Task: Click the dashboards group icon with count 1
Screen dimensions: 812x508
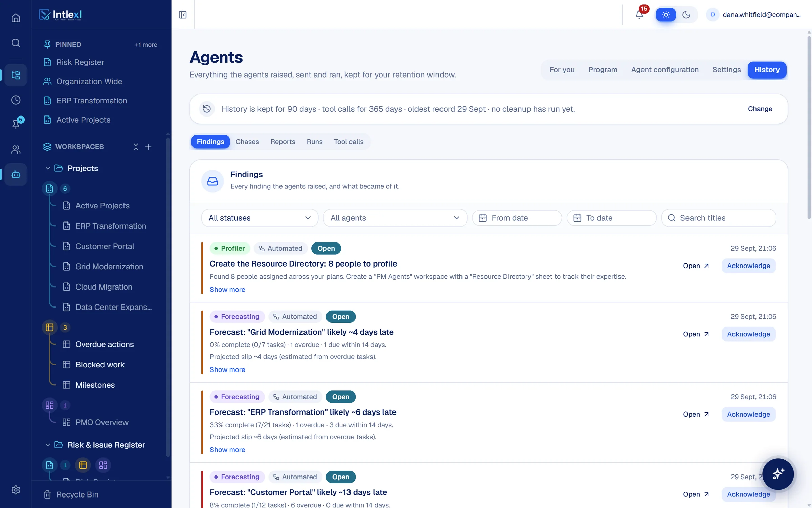Action: tap(49, 405)
